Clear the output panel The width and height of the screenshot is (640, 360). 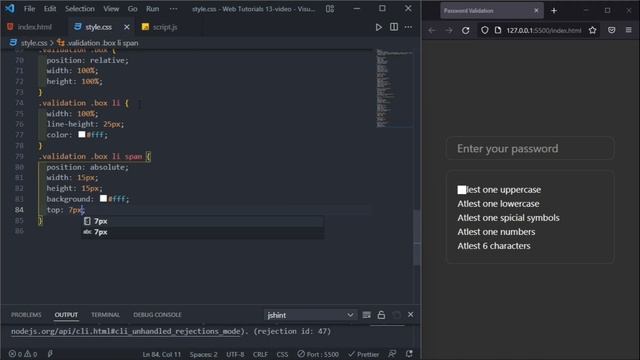(x=367, y=315)
